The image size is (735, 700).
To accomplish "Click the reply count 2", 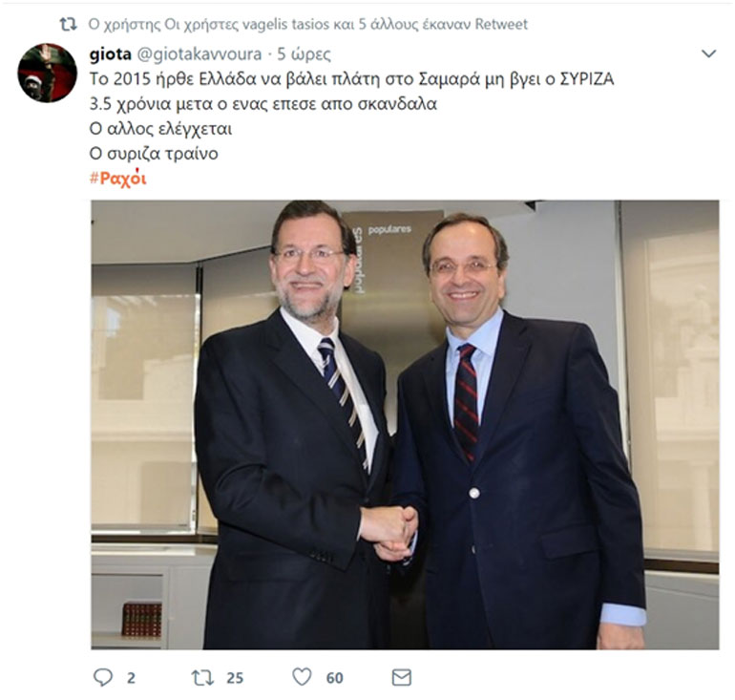I will tap(132, 678).
